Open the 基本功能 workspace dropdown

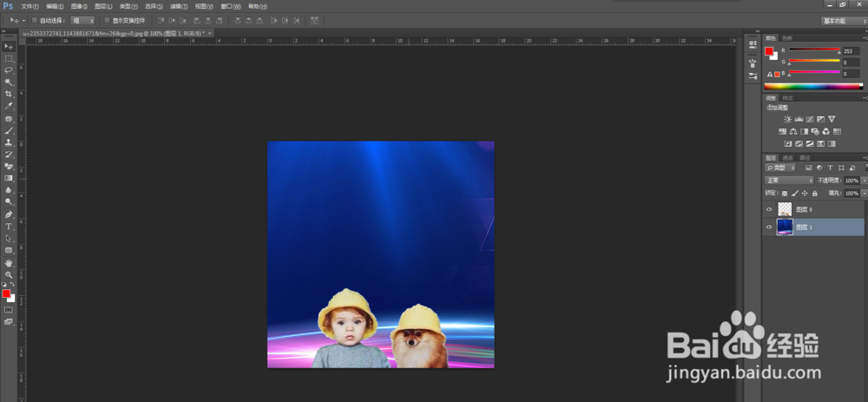(x=844, y=21)
